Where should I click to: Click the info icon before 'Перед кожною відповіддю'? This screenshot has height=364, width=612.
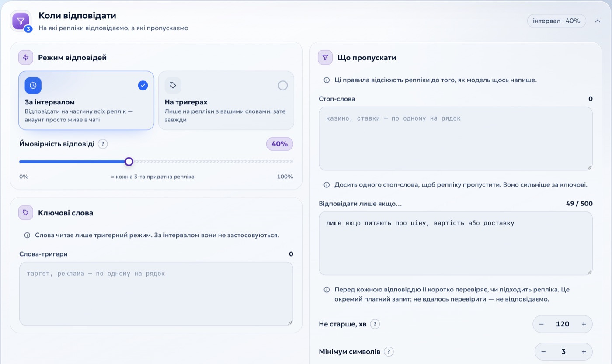[x=327, y=290]
